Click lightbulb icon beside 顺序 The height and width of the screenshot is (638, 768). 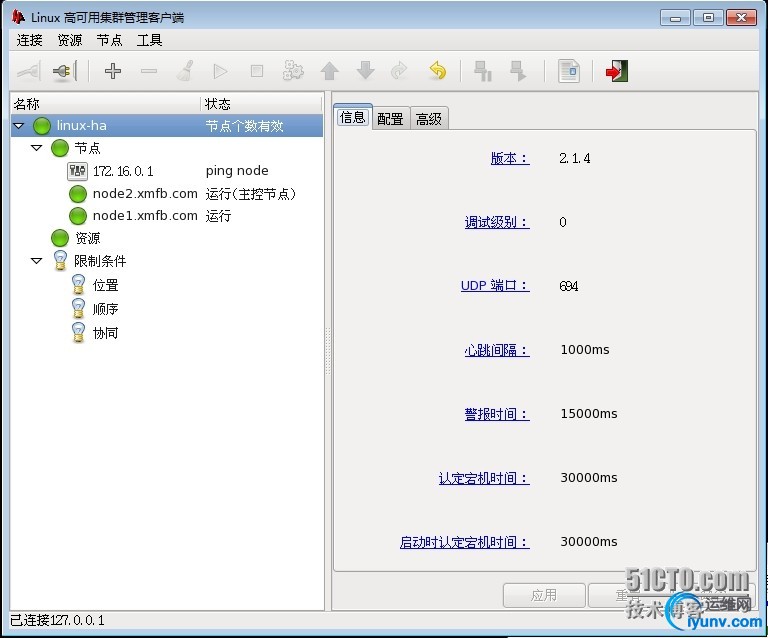click(78, 308)
